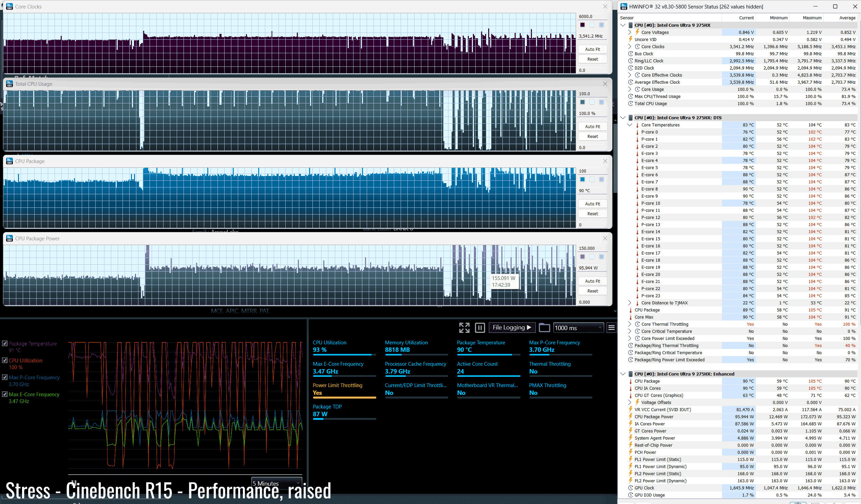
Task: Toggle the CPU Utilization graph checkbox
Action: pos(5,360)
